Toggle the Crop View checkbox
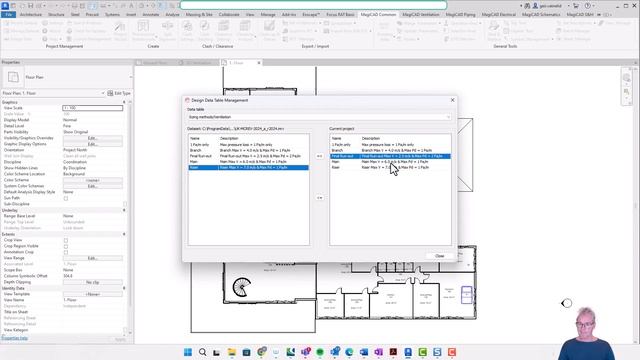The width and height of the screenshot is (640, 360). [x=66, y=240]
